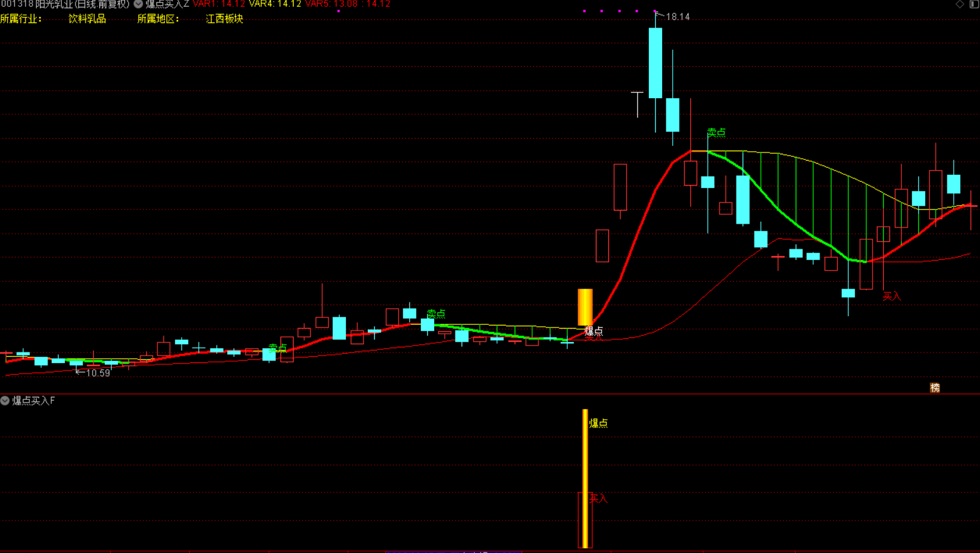
Task: Click the 所属行业 label
Action: pyautogui.click(x=21, y=19)
